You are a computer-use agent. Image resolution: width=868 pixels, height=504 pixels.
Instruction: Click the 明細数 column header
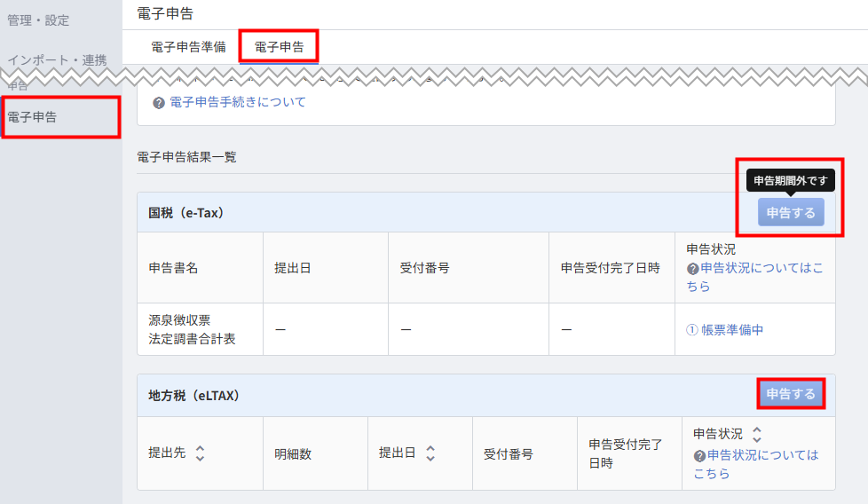(293, 453)
